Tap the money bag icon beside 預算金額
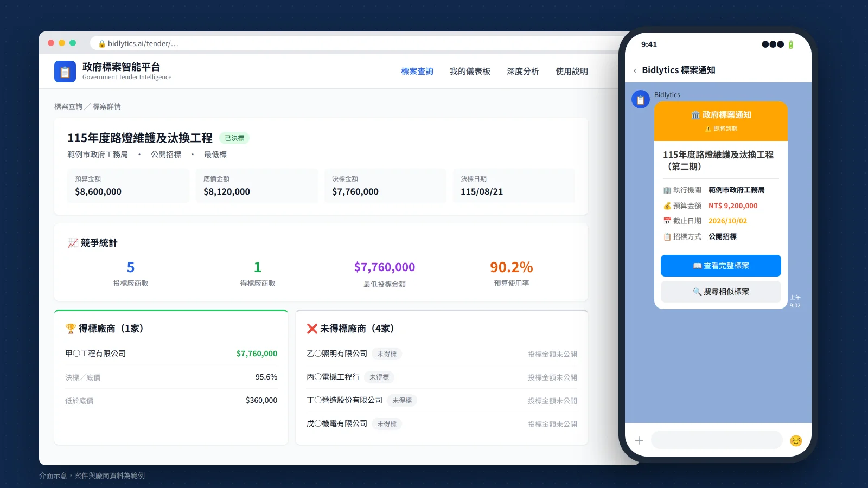The width and height of the screenshot is (868, 488). pyautogui.click(x=667, y=206)
